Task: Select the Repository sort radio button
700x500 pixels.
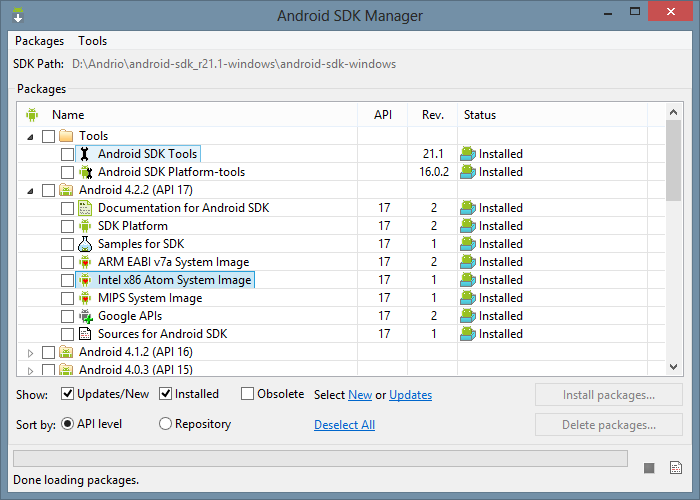Action: [165, 424]
